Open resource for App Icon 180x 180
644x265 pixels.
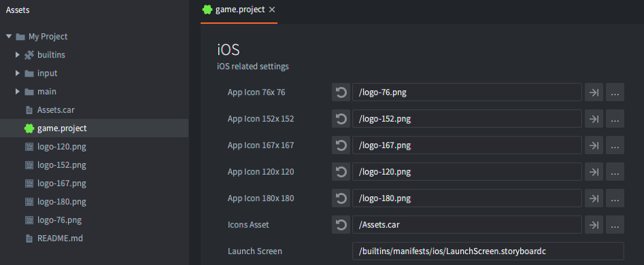594,198
